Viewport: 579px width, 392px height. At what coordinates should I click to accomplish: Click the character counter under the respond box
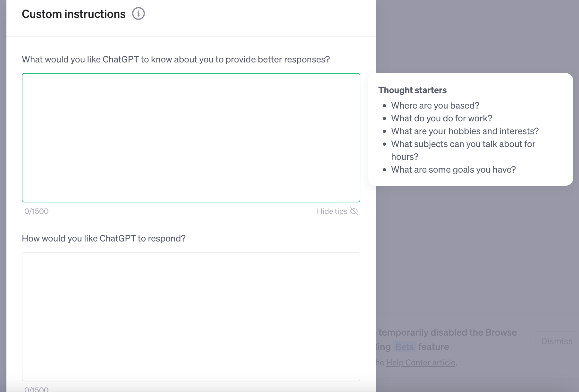click(x=37, y=389)
